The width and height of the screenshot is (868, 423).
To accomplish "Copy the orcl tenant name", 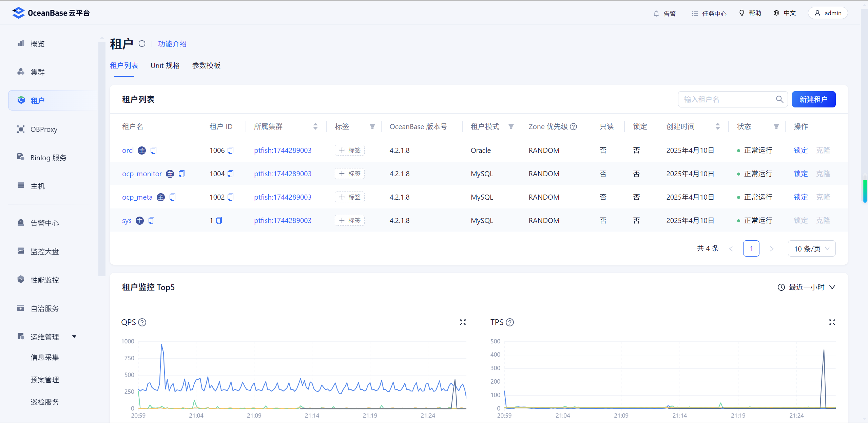I will (x=153, y=150).
